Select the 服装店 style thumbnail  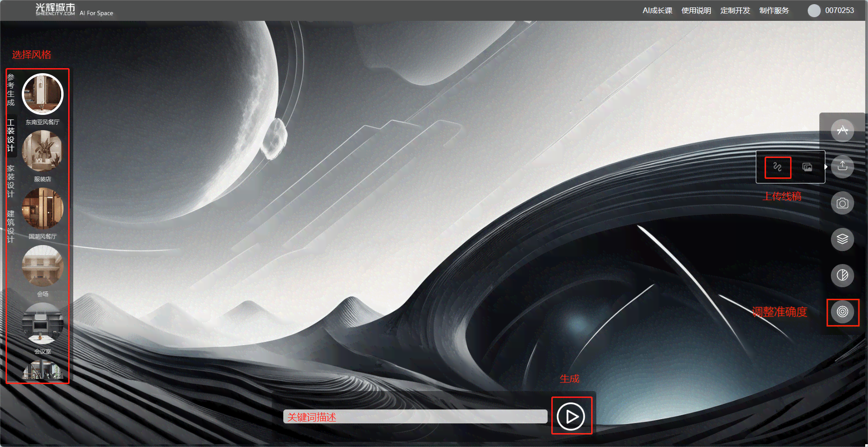pyautogui.click(x=43, y=151)
